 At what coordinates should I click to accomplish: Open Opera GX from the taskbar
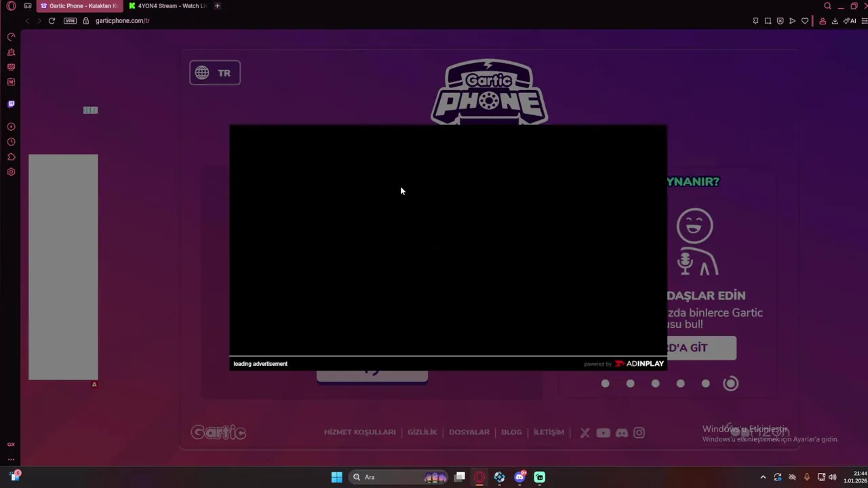(479, 477)
